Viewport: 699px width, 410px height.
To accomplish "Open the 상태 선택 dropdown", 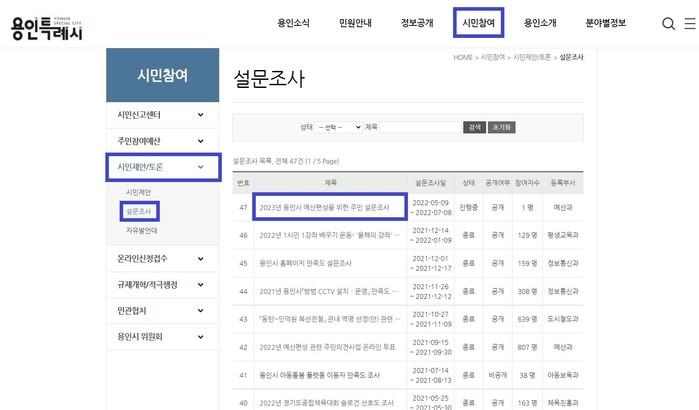I will point(339,127).
